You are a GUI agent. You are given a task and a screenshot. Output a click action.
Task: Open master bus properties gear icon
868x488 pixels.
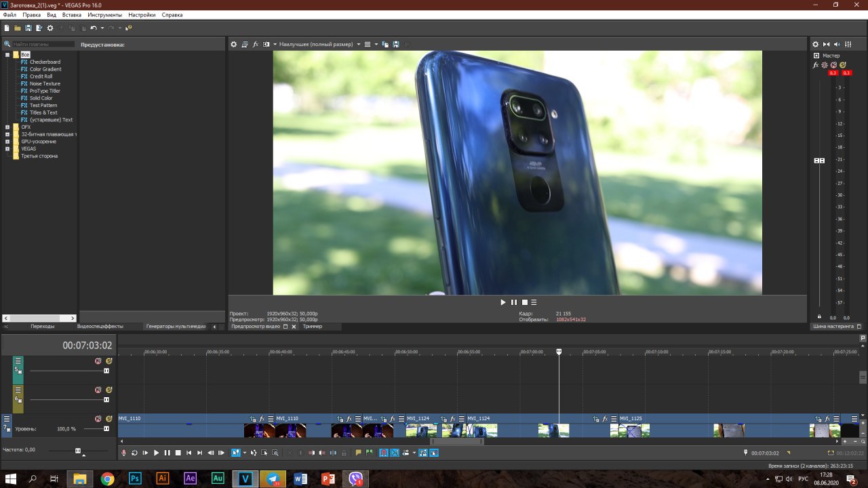pos(816,44)
